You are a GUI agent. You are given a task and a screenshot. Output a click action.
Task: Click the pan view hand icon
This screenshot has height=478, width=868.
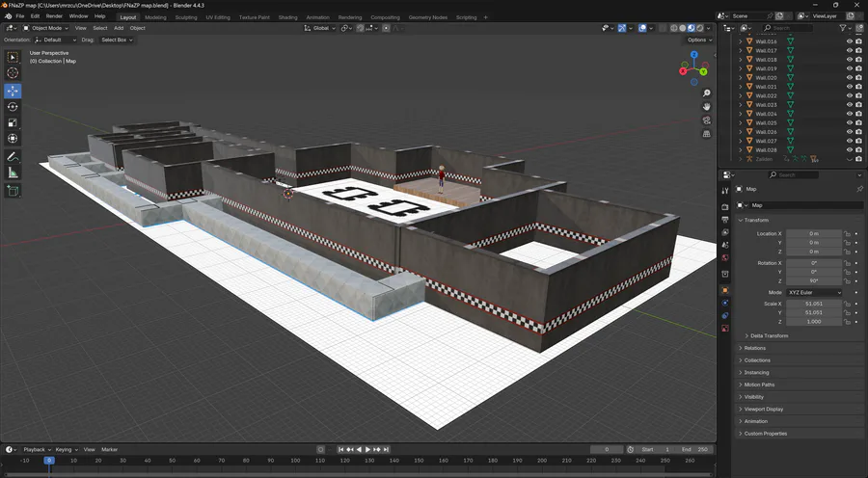pyautogui.click(x=706, y=107)
